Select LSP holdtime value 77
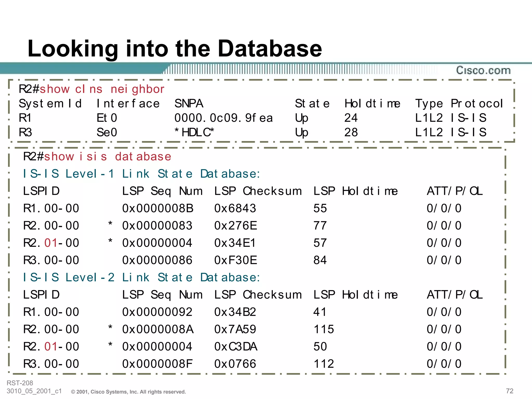 tap(320, 226)
